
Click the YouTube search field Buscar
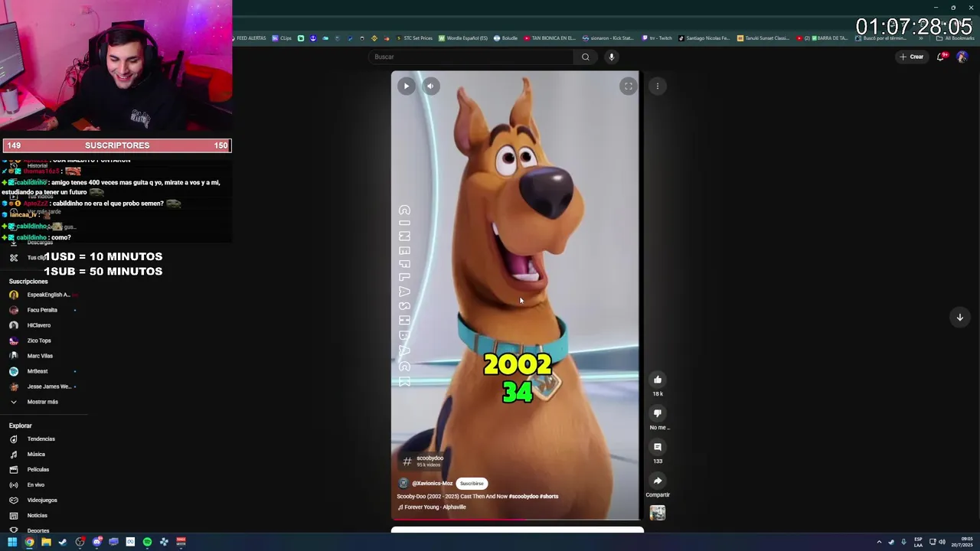(x=471, y=57)
